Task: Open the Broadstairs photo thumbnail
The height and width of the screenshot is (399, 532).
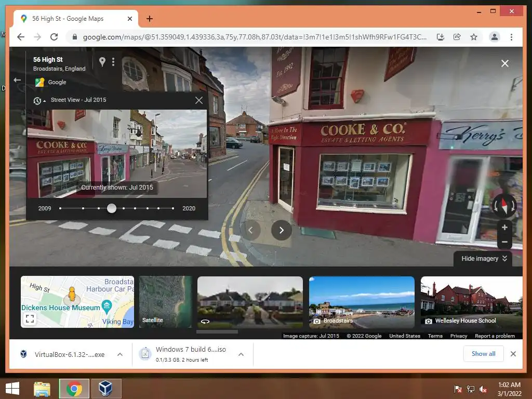Action: (362, 302)
